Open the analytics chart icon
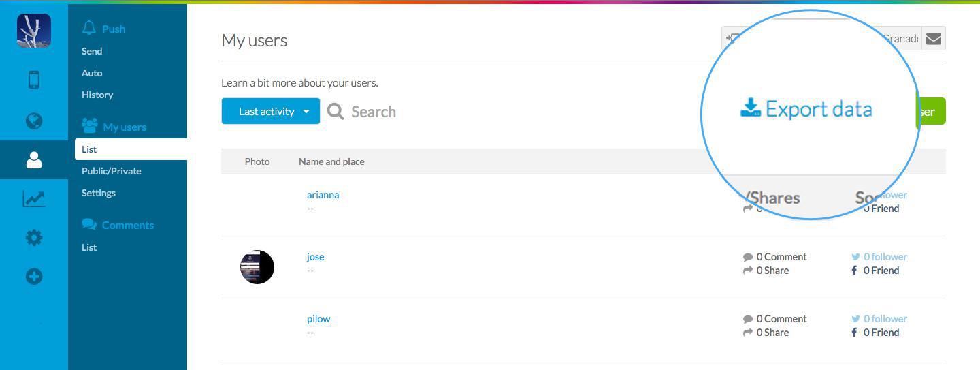Screen dimensions: 980x370 point(34,199)
